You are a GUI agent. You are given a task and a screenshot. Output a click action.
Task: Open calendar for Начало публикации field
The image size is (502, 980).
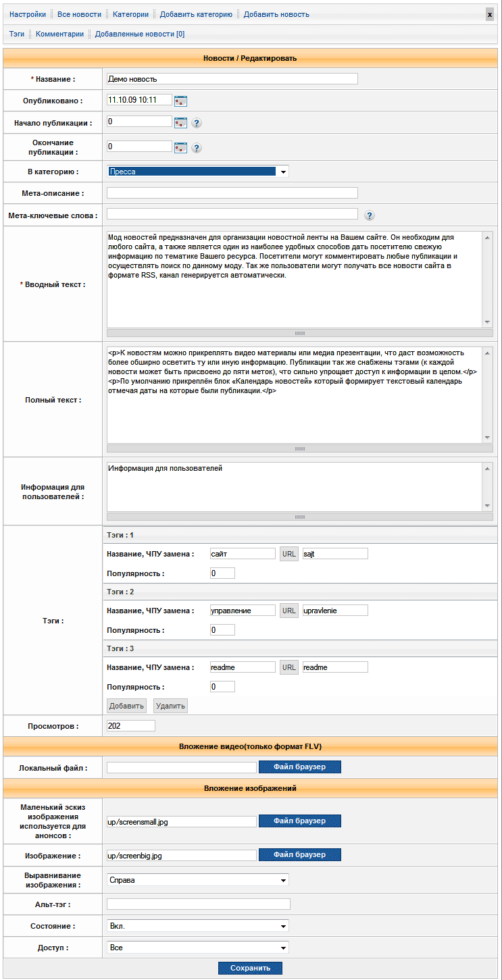click(180, 122)
